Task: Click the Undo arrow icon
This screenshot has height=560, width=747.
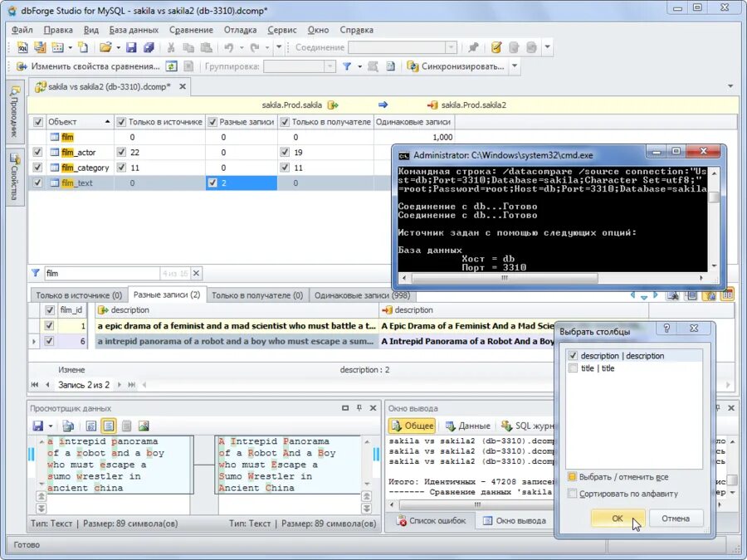Action: pyautogui.click(x=229, y=47)
